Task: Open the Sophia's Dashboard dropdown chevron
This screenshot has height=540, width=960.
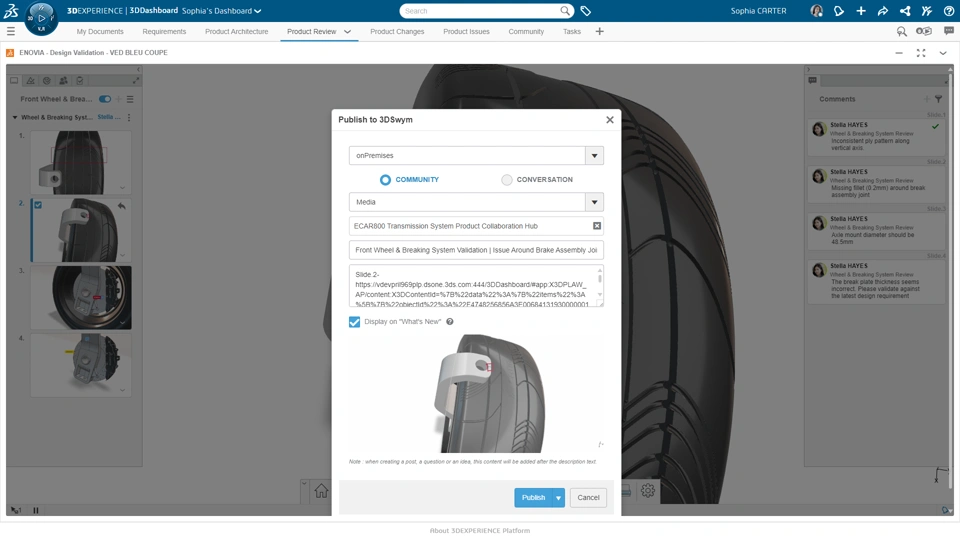Action: coord(258,11)
